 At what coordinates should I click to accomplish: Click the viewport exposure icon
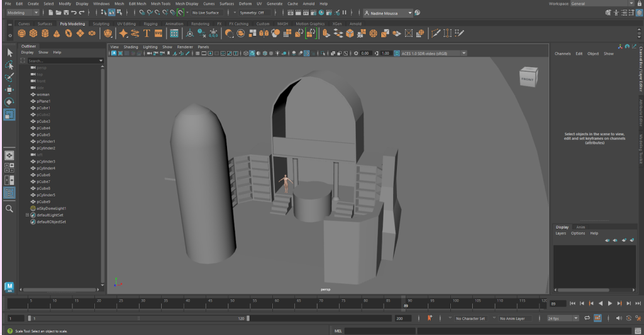coord(356,54)
